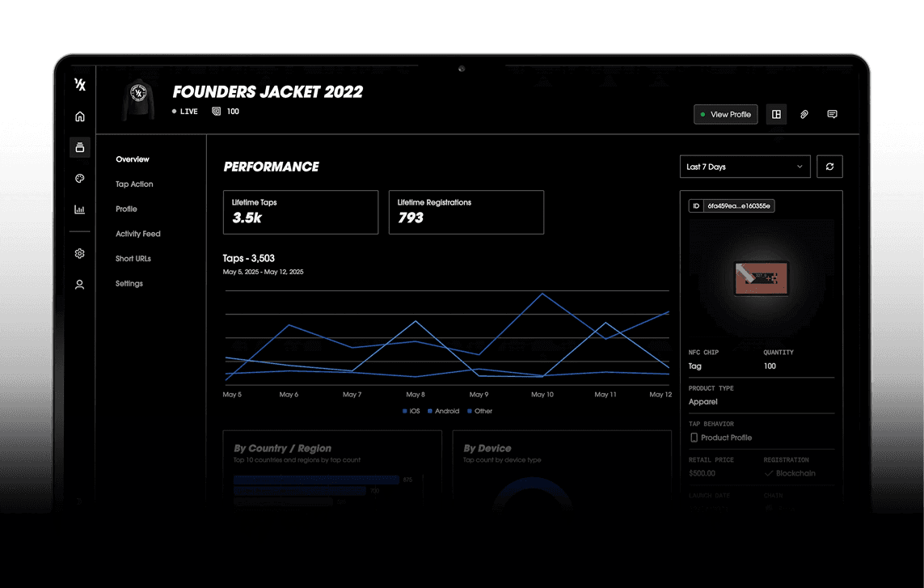Click the LIVE status label
Image resolution: width=924 pixels, height=588 pixels.
point(188,112)
